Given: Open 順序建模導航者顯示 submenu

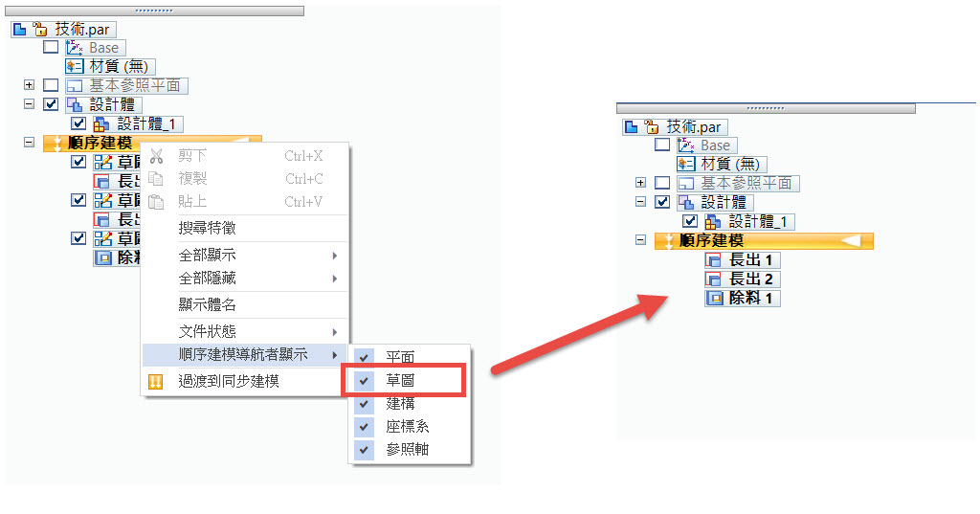Looking at the screenshot, I should click(x=244, y=354).
